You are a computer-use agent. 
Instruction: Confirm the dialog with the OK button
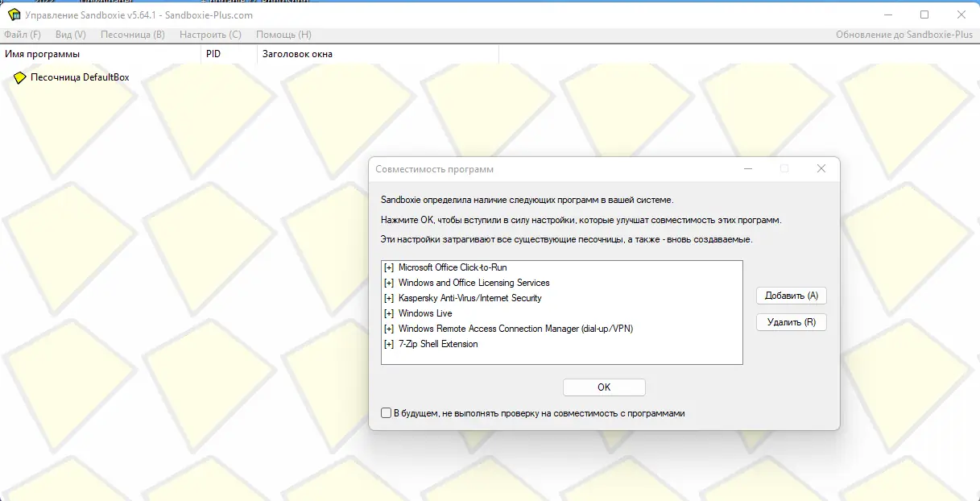[604, 387]
